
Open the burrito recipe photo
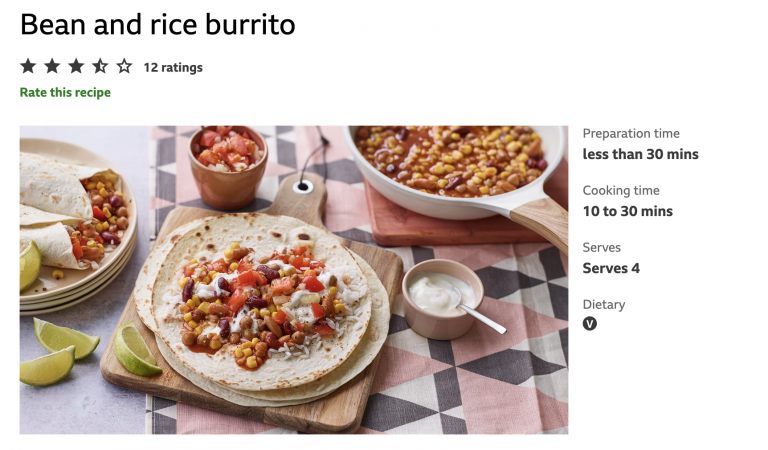coord(294,280)
